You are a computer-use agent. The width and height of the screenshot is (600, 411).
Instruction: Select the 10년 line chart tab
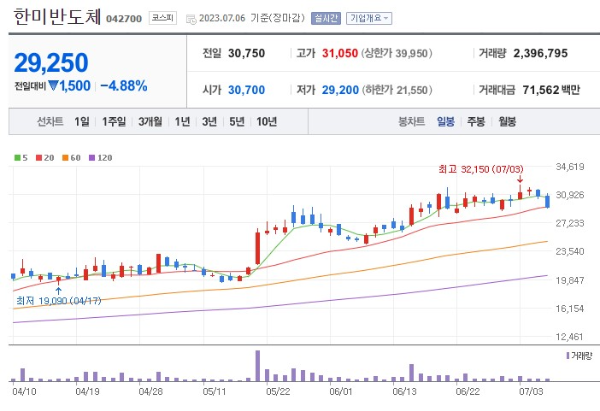click(267, 122)
